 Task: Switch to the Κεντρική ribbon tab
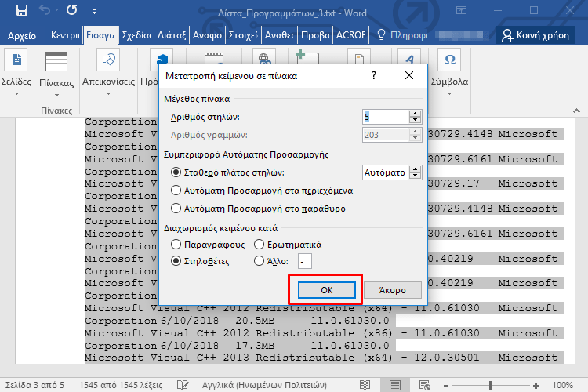[x=65, y=35]
